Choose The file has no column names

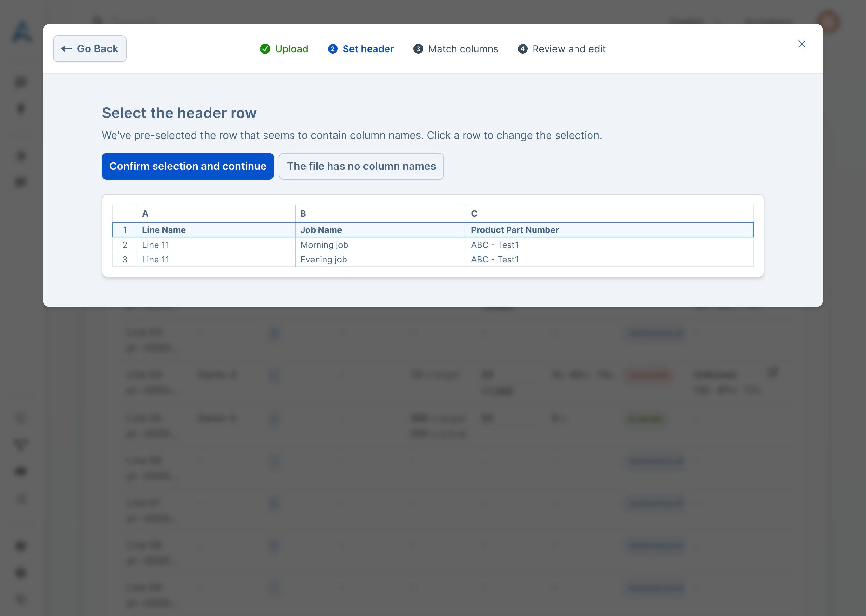tap(361, 166)
